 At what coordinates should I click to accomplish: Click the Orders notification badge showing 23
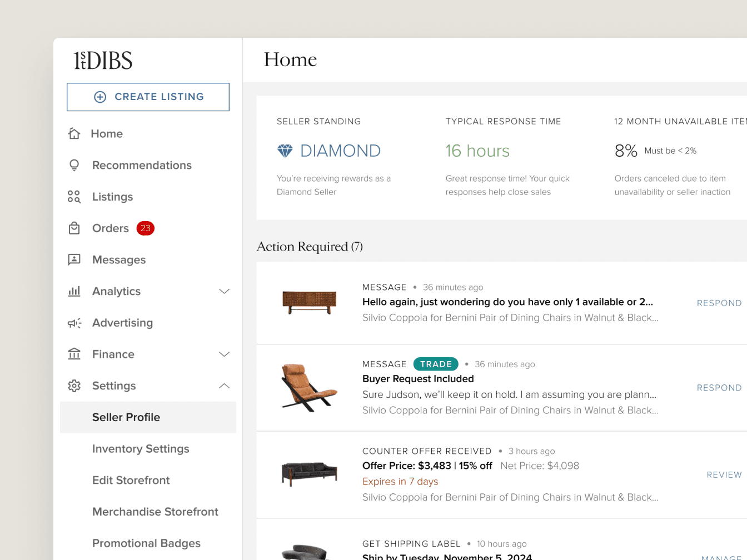[145, 228]
